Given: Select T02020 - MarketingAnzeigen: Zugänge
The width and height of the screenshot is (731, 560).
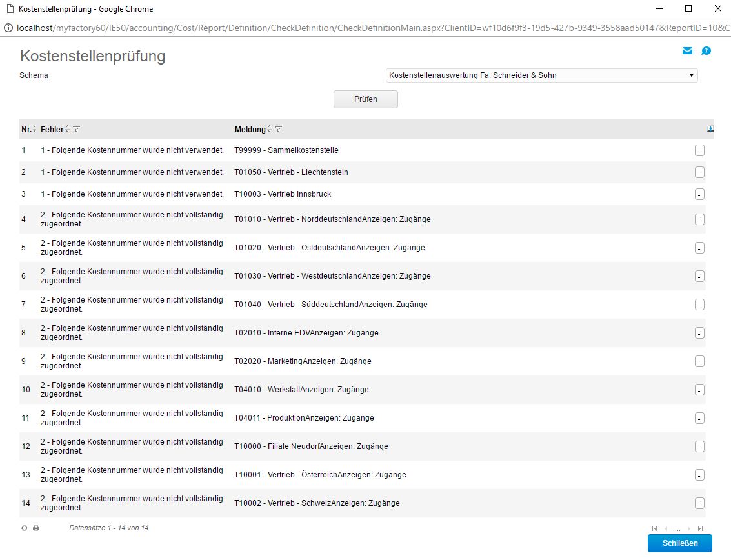Looking at the screenshot, I should click(x=303, y=361).
